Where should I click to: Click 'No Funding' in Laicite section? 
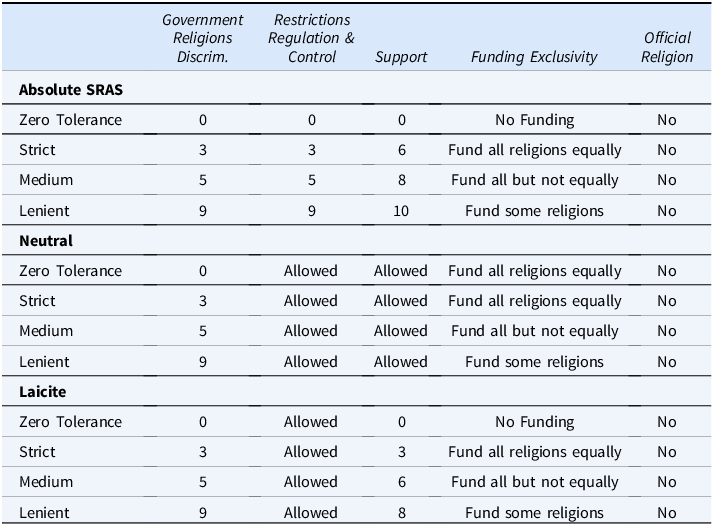pos(534,422)
